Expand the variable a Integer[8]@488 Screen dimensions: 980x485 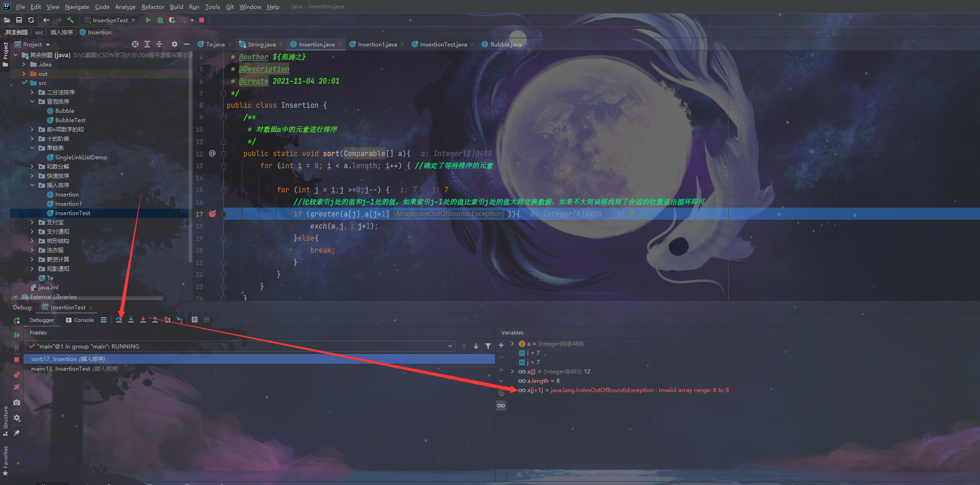pyautogui.click(x=512, y=344)
